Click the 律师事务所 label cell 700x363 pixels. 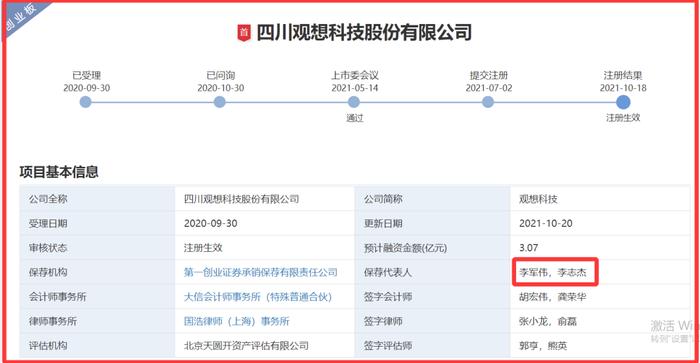click(x=97, y=321)
